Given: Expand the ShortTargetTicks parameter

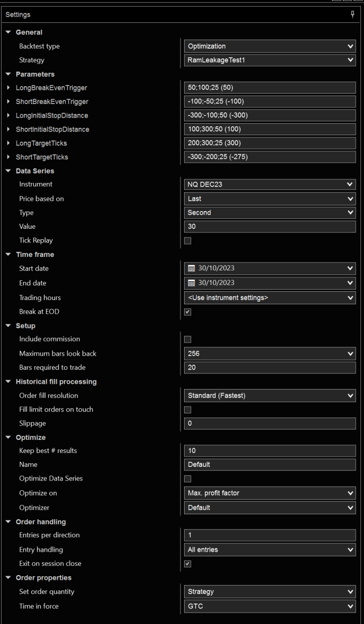Looking at the screenshot, I should 8,157.
